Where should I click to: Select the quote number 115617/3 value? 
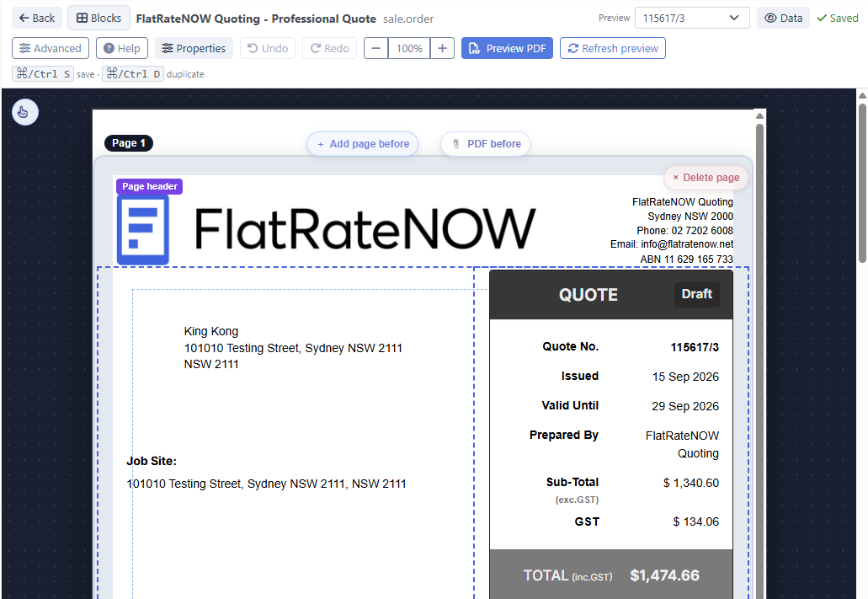click(x=695, y=347)
